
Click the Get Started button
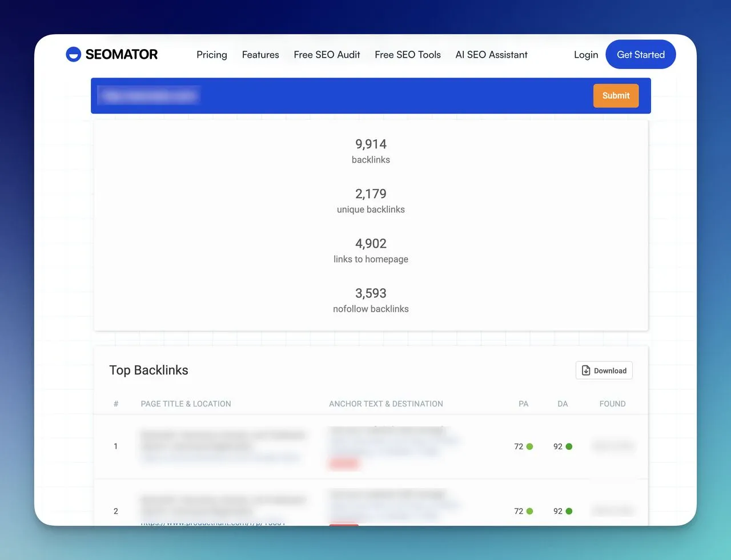click(641, 54)
